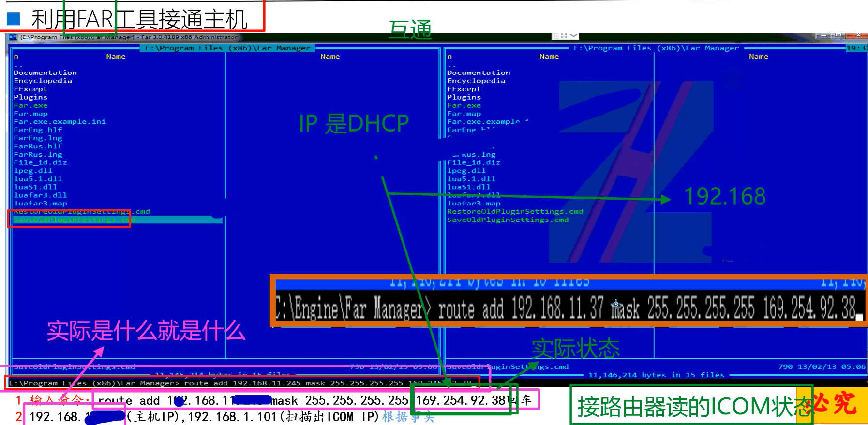Select Encyclopedia folder in the right panel

click(x=476, y=81)
